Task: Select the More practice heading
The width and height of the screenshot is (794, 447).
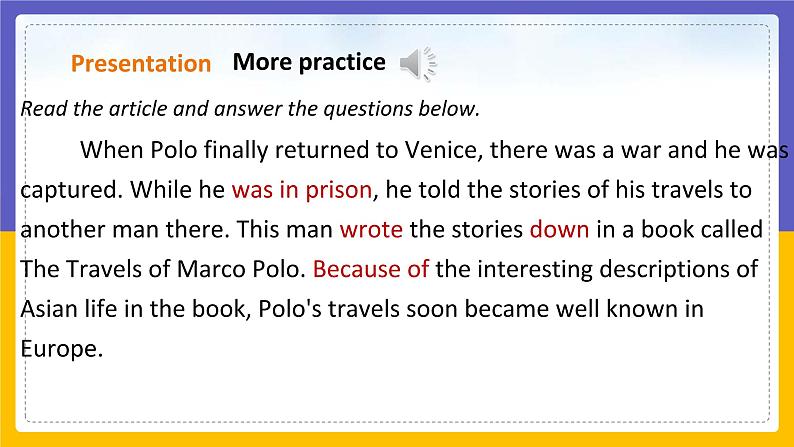Action: tap(309, 62)
